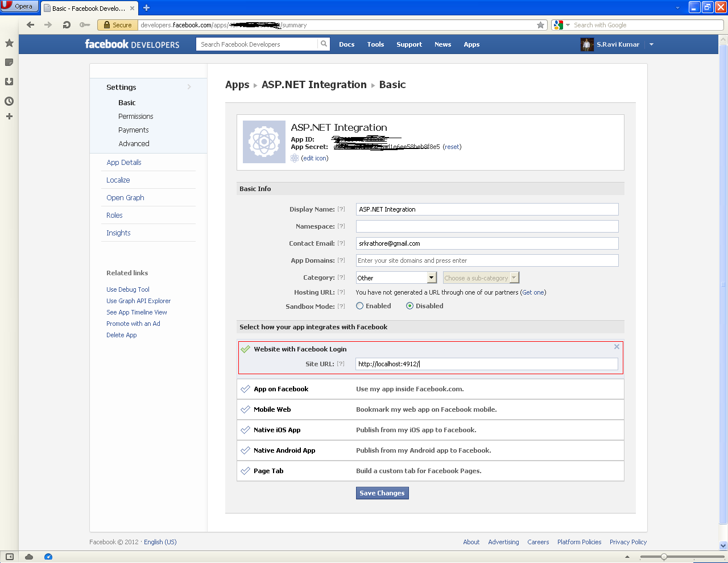
Task: Click the notes icon in Opera sidebar
Action: coord(9,63)
